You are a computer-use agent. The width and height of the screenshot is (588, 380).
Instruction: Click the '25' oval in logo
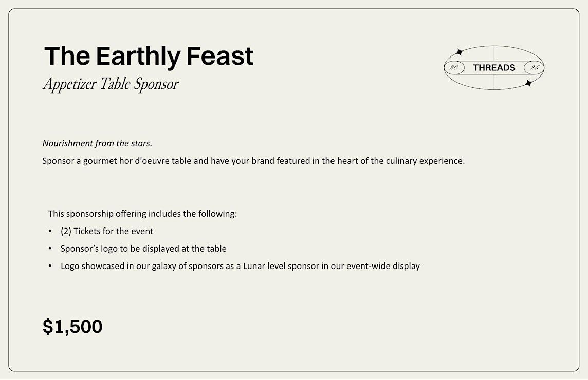coord(534,67)
